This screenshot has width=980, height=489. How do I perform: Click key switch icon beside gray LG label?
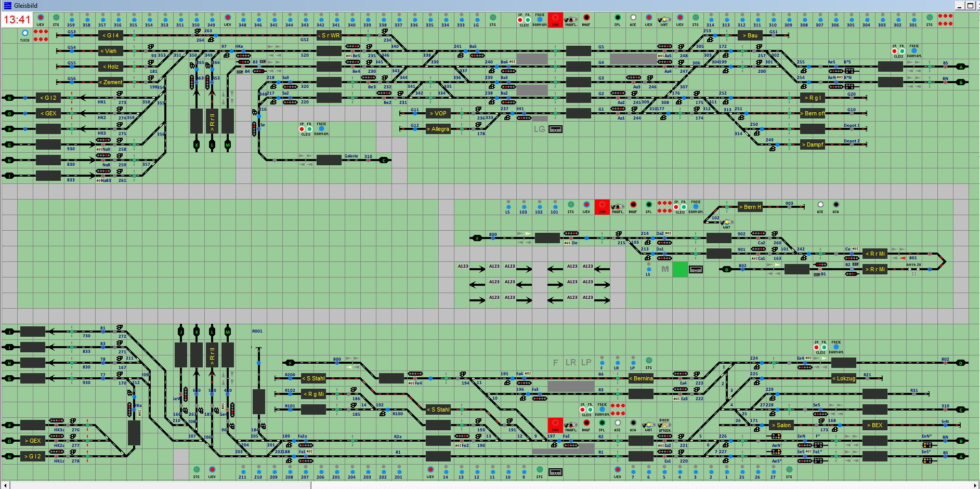[x=555, y=129]
